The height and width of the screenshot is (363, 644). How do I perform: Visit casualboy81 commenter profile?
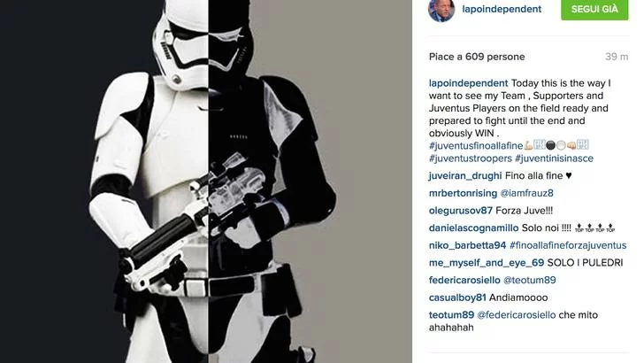coord(457,297)
